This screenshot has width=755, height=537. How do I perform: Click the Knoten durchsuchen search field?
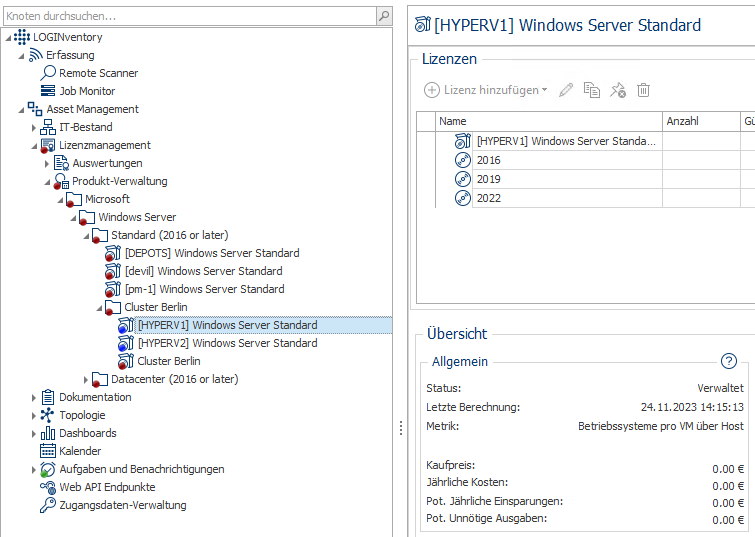[x=188, y=17]
